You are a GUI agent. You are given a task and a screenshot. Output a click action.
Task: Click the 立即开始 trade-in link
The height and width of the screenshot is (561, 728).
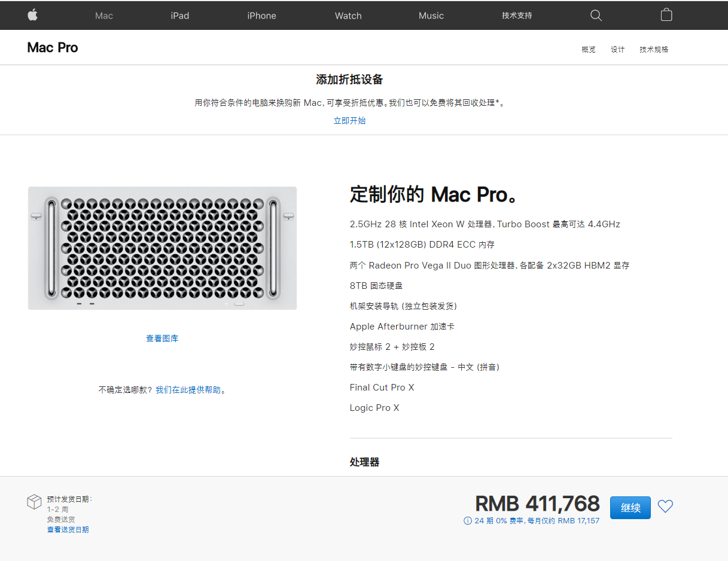coord(350,121)
